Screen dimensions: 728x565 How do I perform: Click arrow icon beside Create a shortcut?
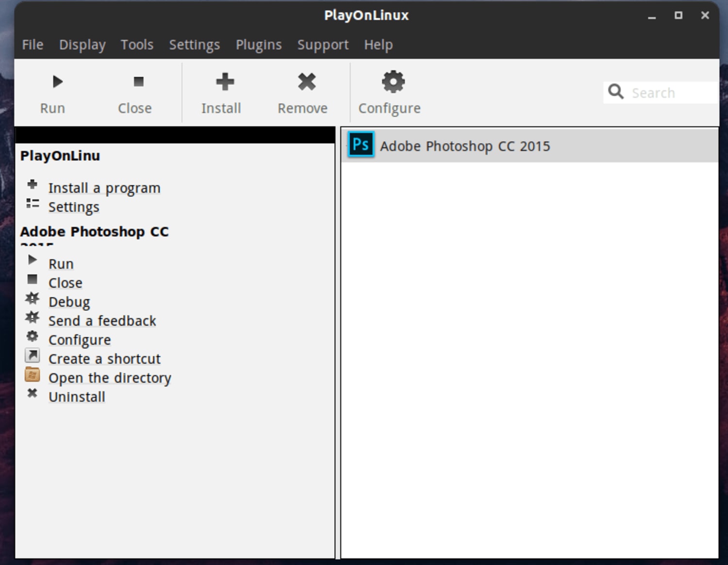[x=33, y=355]
